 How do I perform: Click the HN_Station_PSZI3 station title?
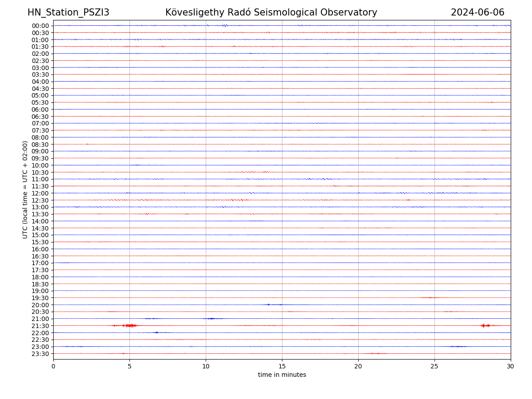point(68,12)
